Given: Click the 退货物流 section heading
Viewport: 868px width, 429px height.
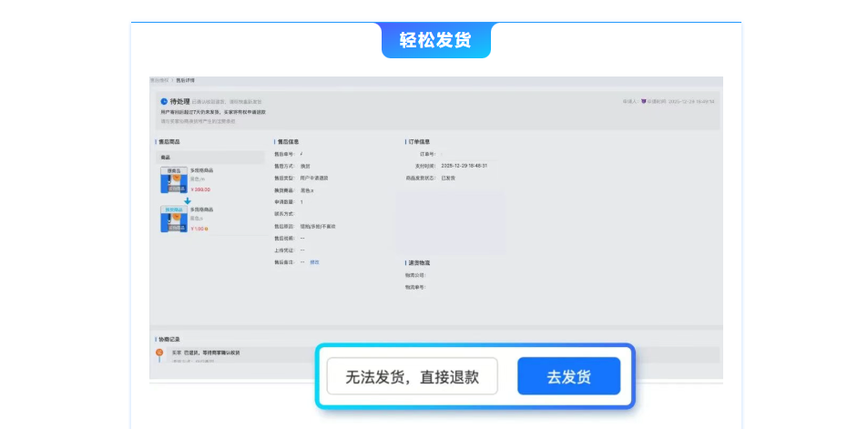Looking at the screenshot, I should [x=419, y=262].
